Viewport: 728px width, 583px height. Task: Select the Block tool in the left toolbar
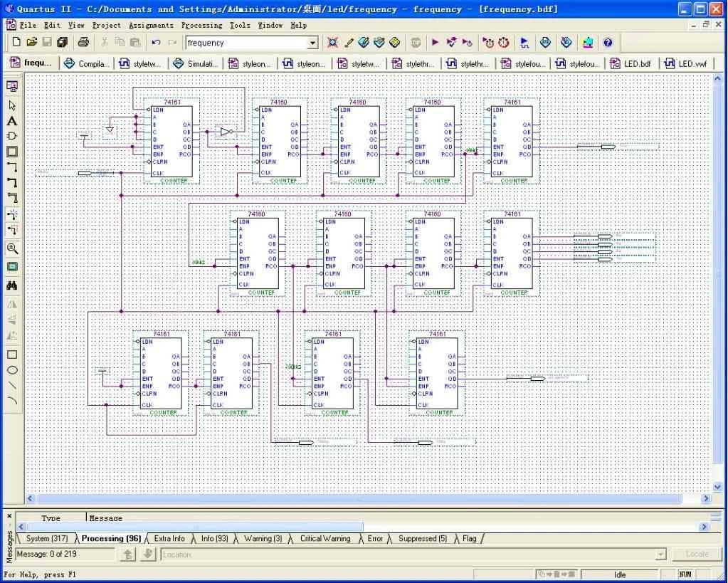[13, 152]
